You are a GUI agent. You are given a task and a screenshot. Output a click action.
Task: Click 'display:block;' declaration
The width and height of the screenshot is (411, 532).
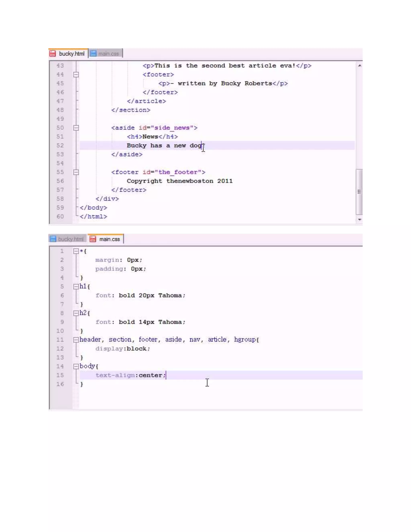123,349
